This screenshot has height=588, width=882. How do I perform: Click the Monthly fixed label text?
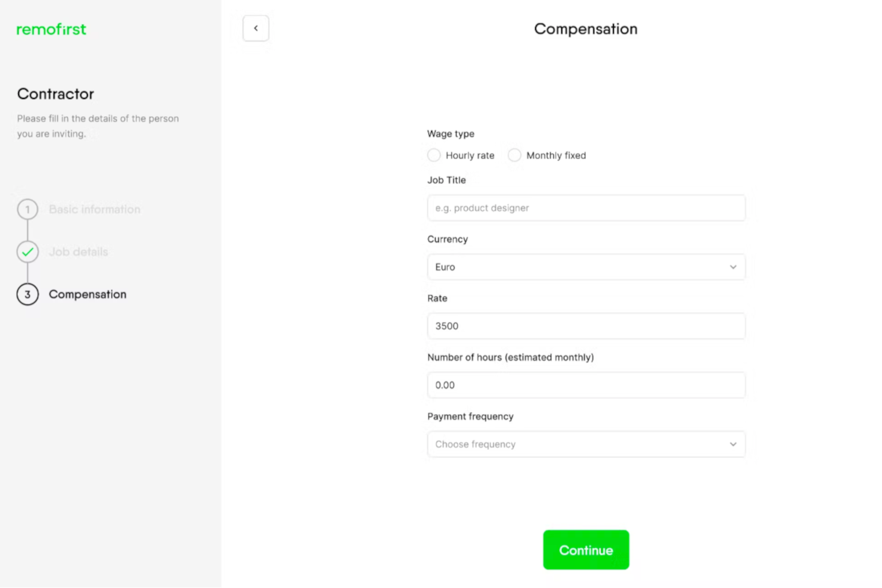coord(556,155)
